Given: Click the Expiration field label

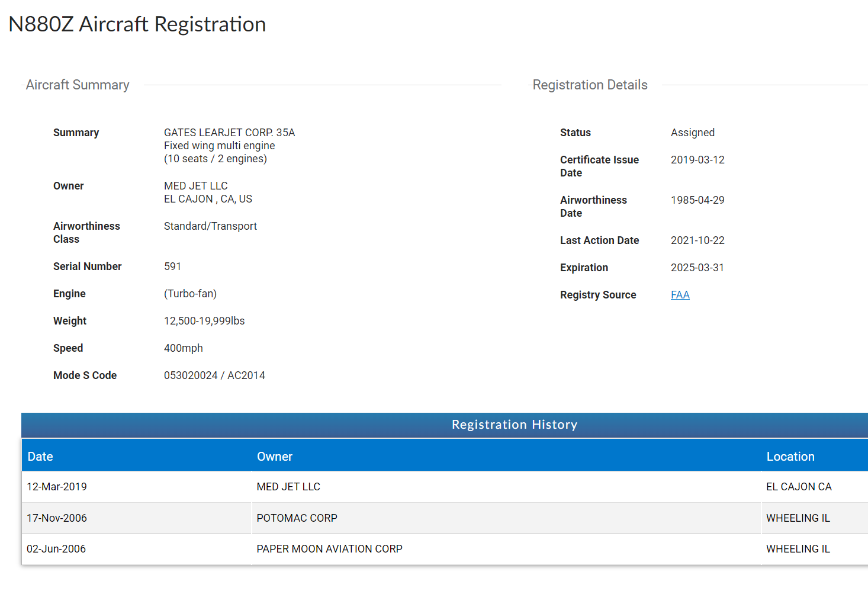Looking at the screenshot, I should 584,268.
